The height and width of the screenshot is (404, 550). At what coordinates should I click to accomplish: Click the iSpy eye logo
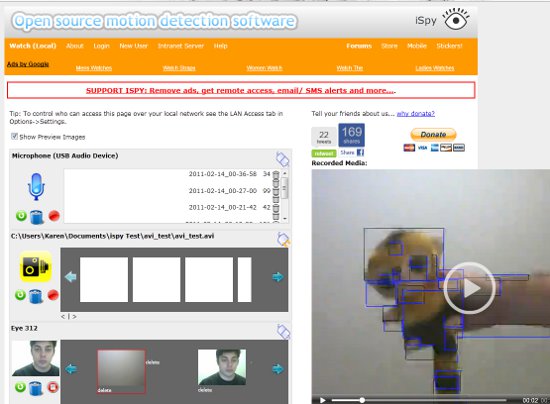[456, 20]
